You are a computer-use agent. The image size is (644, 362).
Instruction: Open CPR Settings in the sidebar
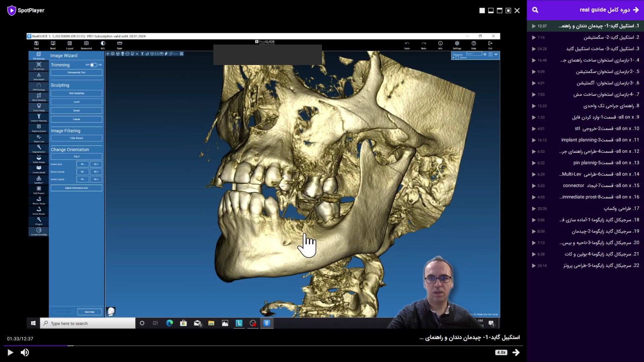[39, 87]
